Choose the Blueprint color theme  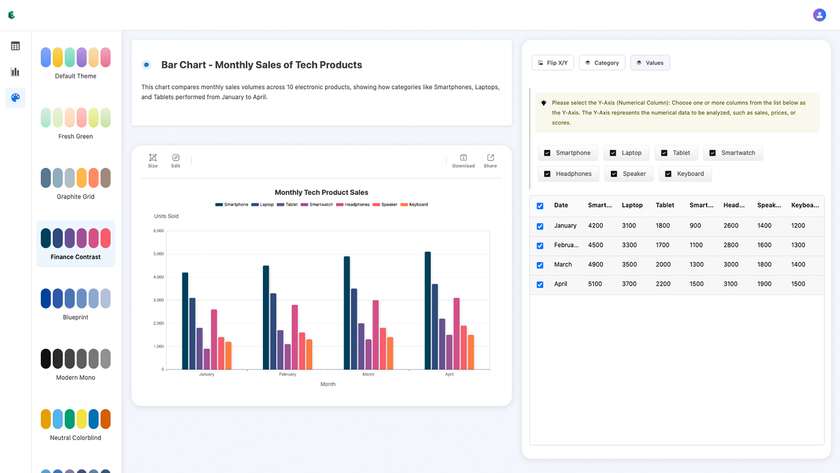[75, 299]
